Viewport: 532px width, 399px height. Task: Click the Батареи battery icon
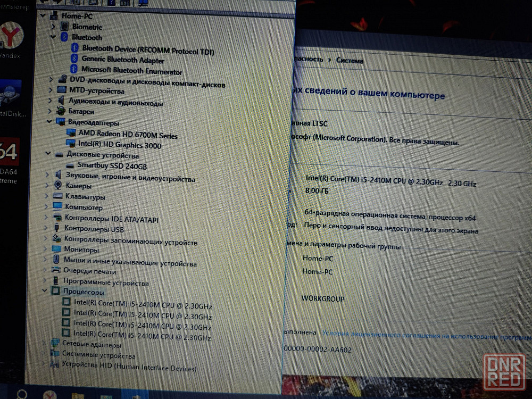tap(61, 111)
